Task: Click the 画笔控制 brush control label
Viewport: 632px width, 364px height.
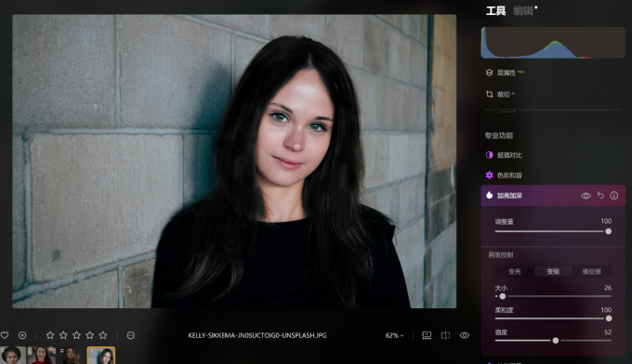Action: coord(501,254)
